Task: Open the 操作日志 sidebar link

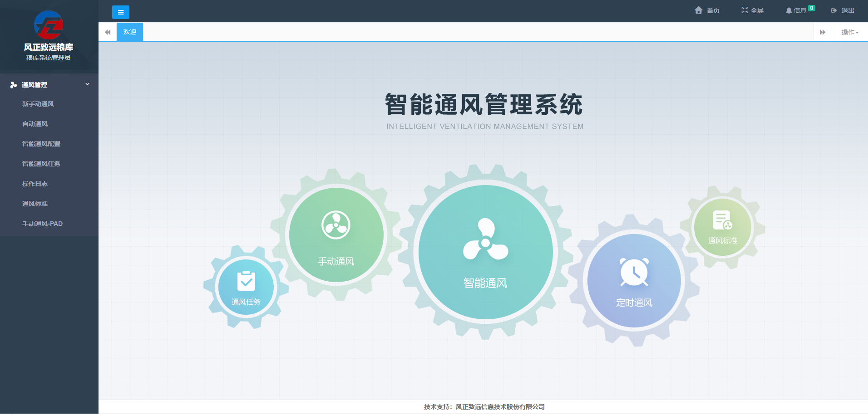Action: point(35,184)
